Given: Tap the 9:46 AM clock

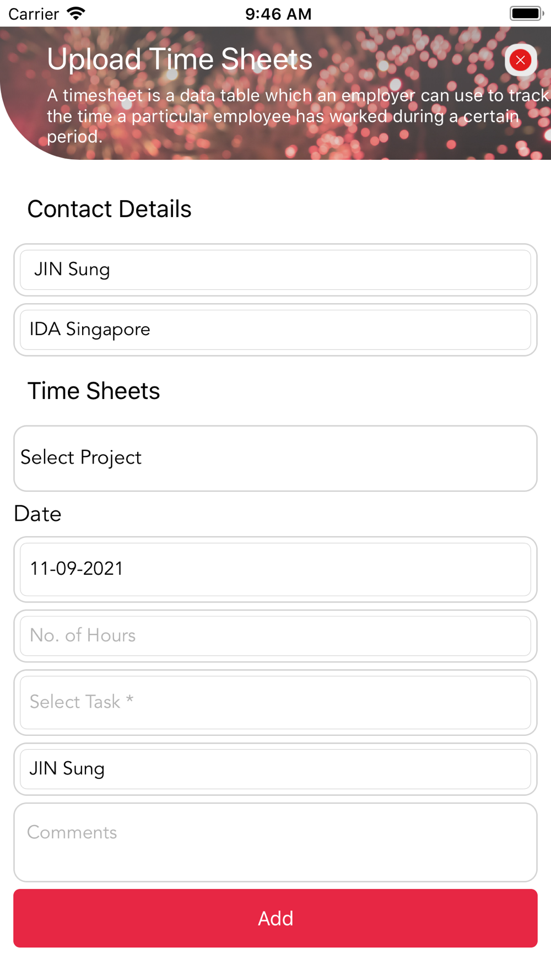Looking at the screenshot, I should coord(278,14).
